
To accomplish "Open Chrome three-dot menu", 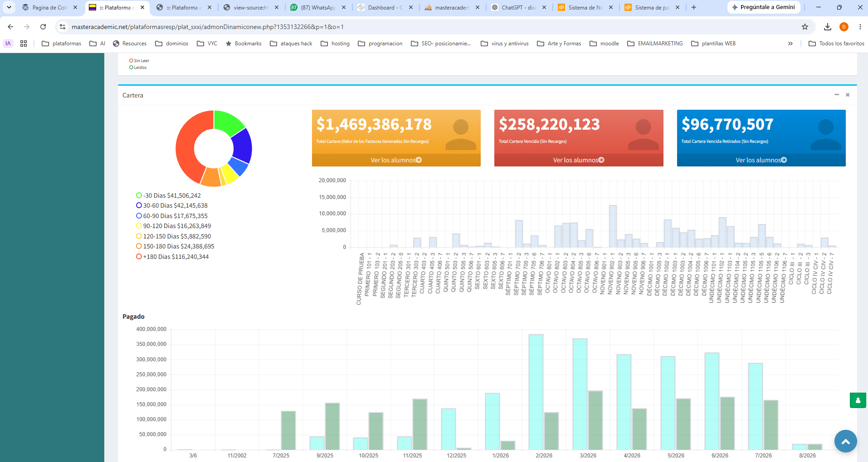I will point(860,27).
